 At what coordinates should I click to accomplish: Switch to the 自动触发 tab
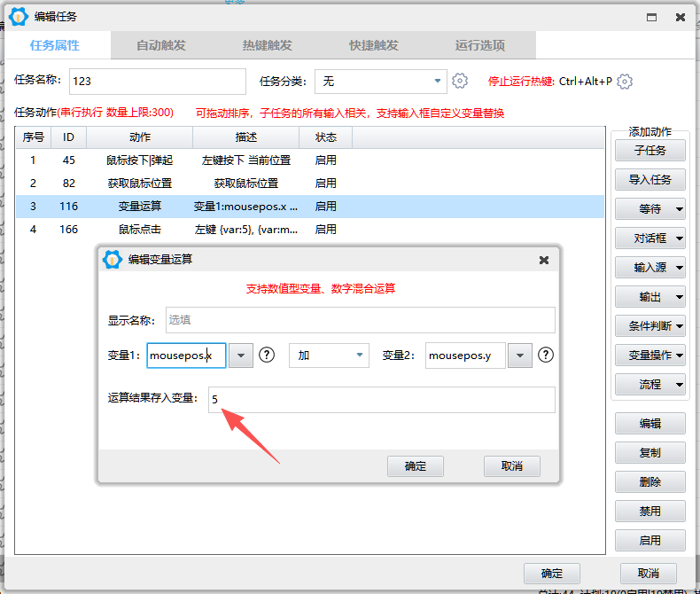[161, 45]
